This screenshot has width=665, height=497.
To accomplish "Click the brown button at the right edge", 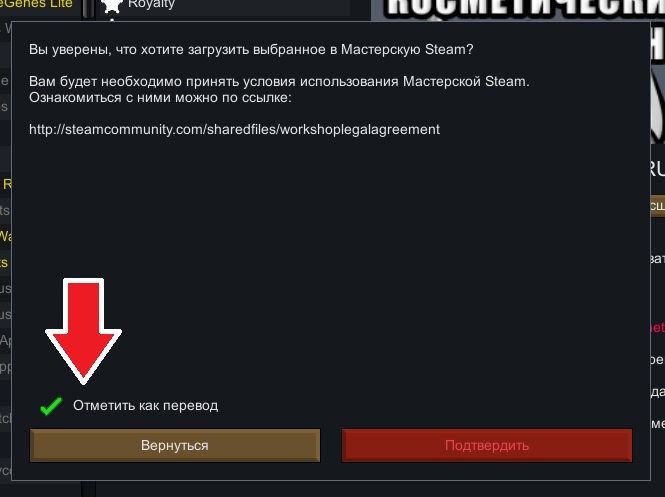I will 658,206.
